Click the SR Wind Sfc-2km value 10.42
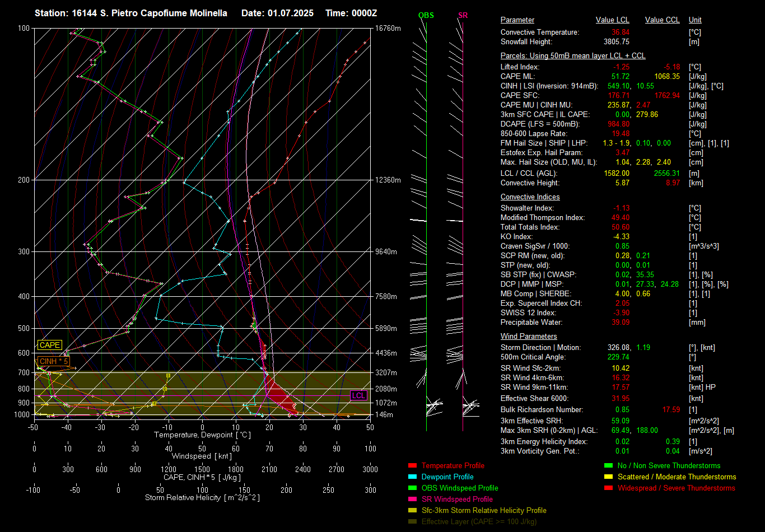 click(621, 367)
